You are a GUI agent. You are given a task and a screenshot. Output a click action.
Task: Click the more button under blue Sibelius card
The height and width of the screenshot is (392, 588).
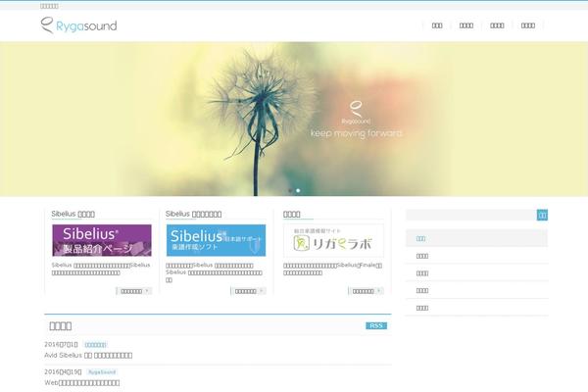click(248, 291)
